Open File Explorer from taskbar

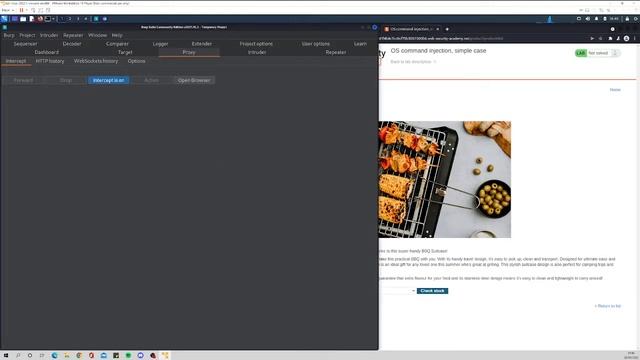click(67, 356)
